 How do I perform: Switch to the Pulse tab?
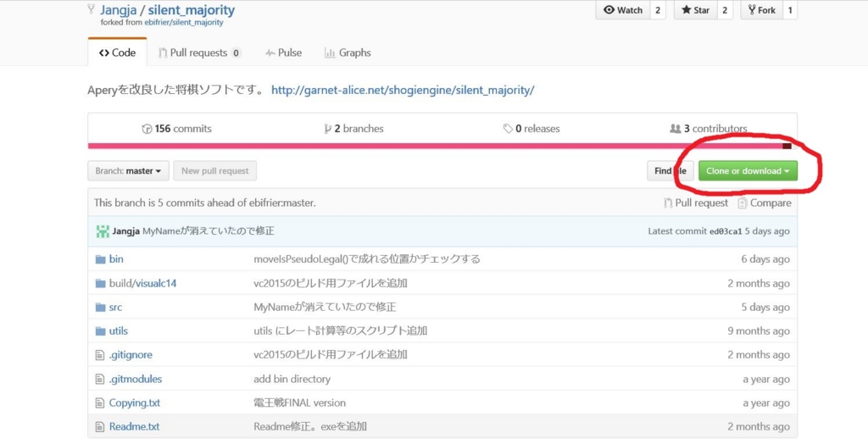point(283,53)
